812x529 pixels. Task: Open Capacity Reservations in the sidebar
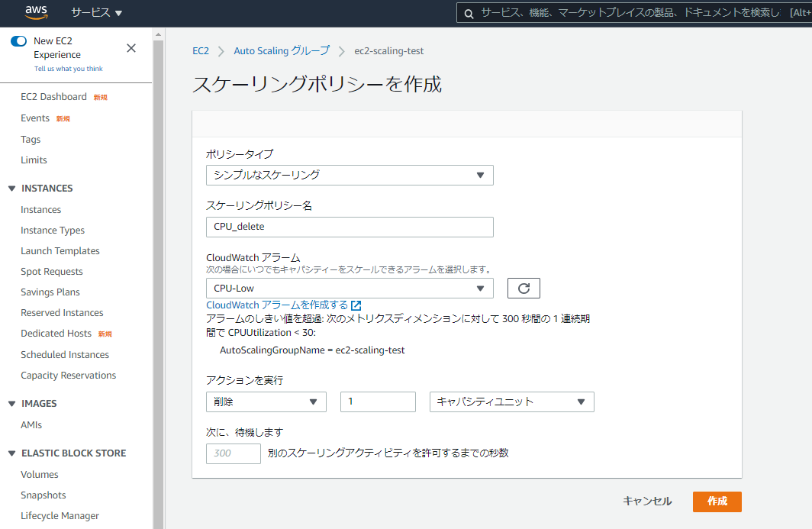(x=69, y=375)
